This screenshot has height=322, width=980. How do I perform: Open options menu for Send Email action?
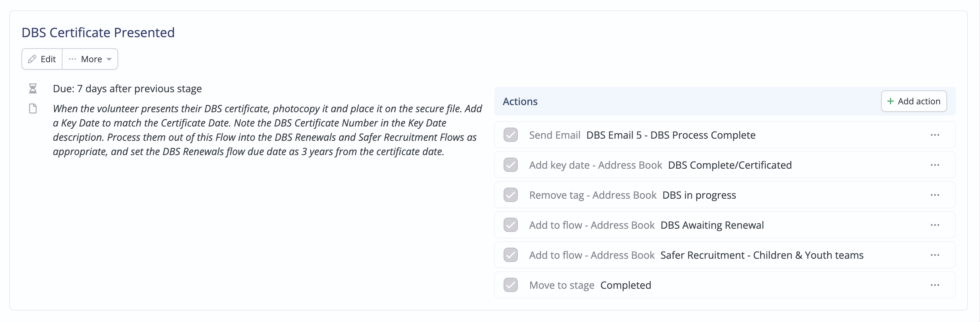tap(935, 135)
